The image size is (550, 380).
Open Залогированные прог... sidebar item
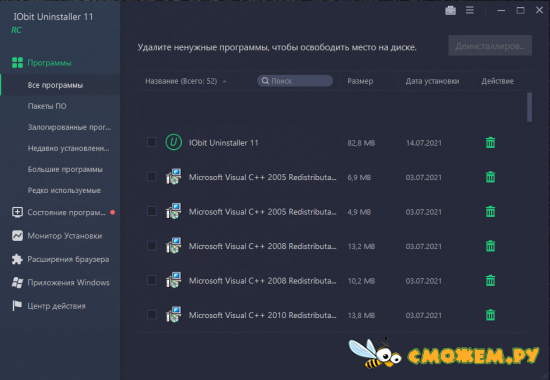point(69,127)
